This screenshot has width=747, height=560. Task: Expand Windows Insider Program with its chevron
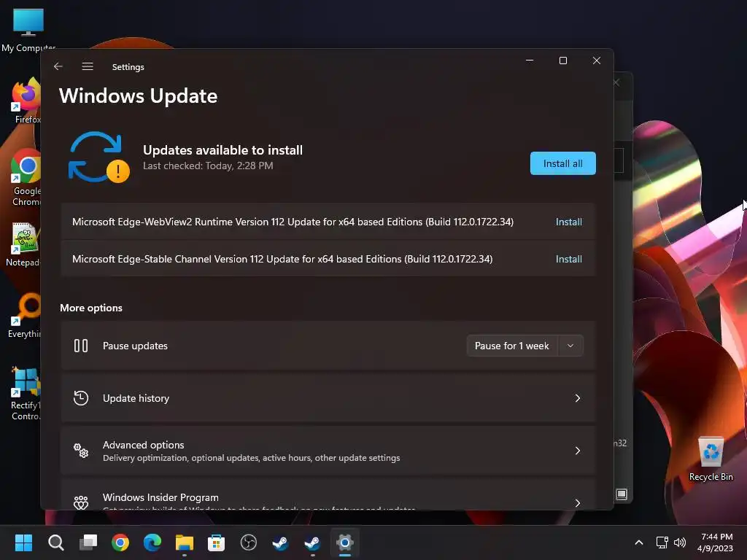coord(578,503)
